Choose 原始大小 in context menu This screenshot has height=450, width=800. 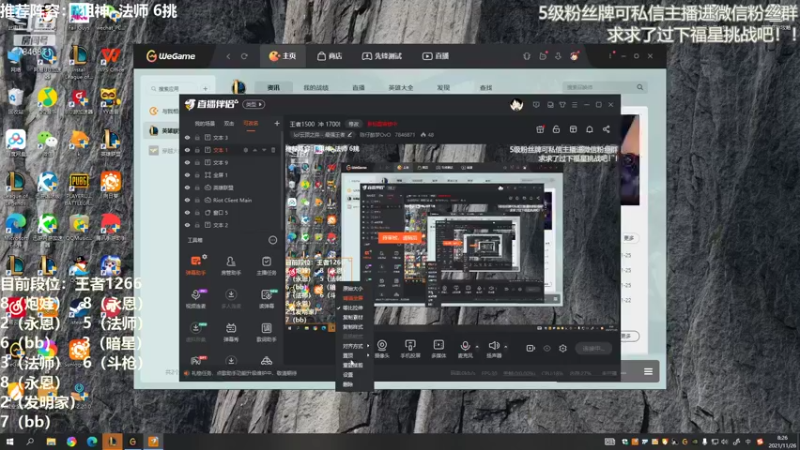(353, 289)
